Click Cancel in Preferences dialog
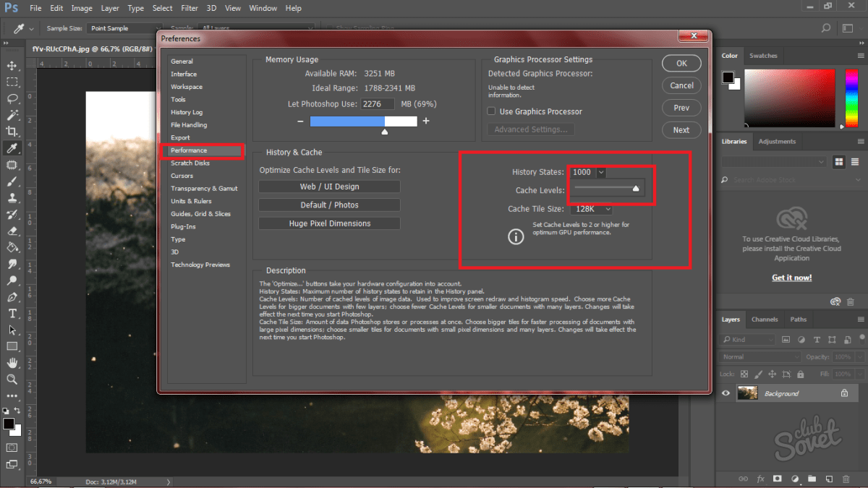 (x=681, y=85)
